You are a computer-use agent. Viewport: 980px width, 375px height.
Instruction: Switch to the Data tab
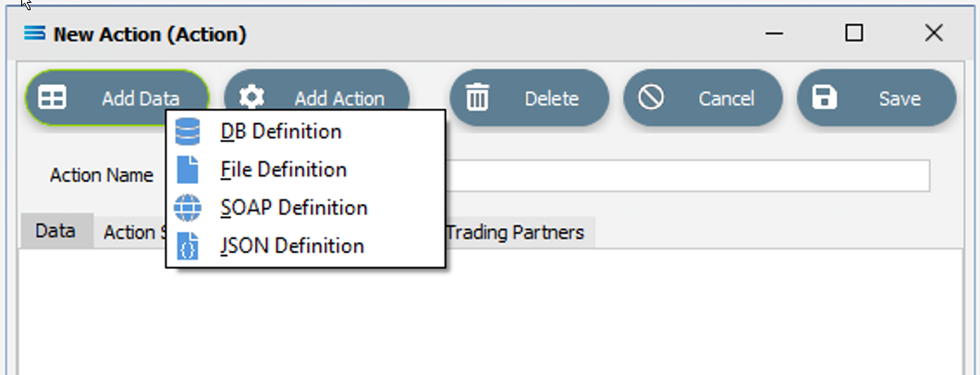click(55, 231)
